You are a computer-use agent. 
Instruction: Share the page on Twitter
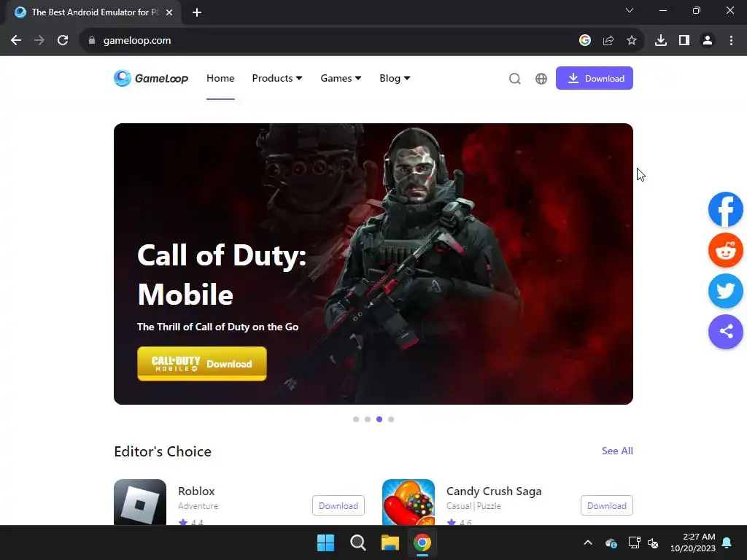726,291
